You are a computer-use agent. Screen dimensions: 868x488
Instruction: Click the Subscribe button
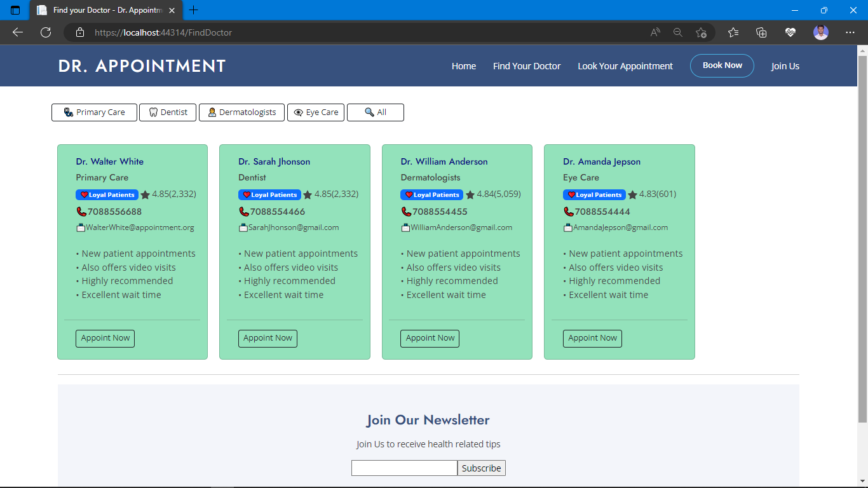pyautogui.click(x=482, y=468)
